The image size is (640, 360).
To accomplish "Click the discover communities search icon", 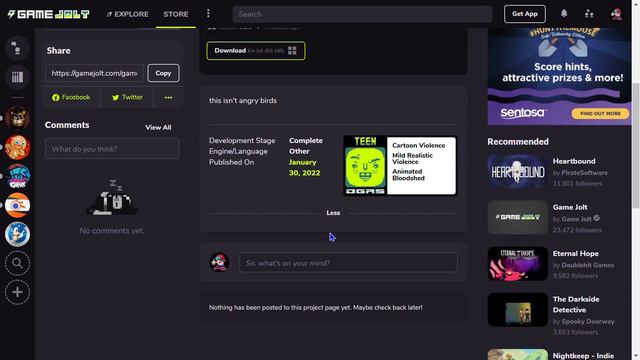I will coord(17,263).
